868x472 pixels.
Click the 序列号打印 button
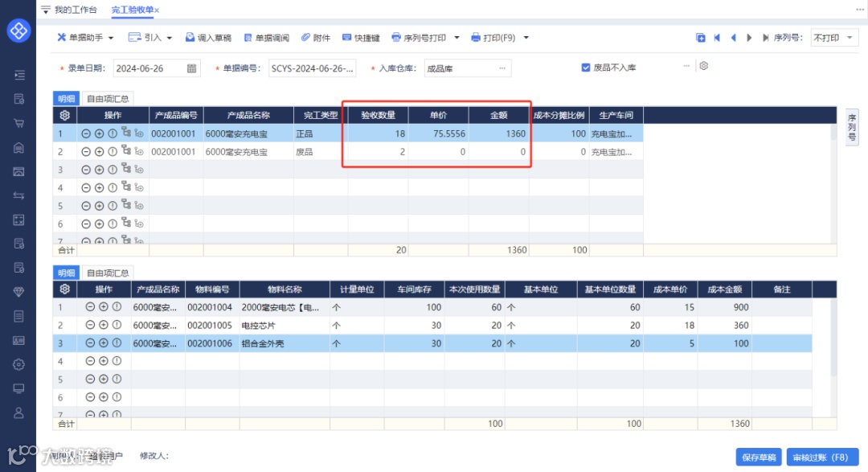click(419, 38)
